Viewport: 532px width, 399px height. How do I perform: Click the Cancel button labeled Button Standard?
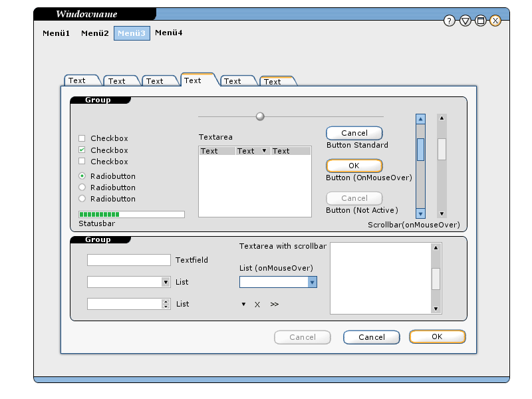(x=354, y=133)
